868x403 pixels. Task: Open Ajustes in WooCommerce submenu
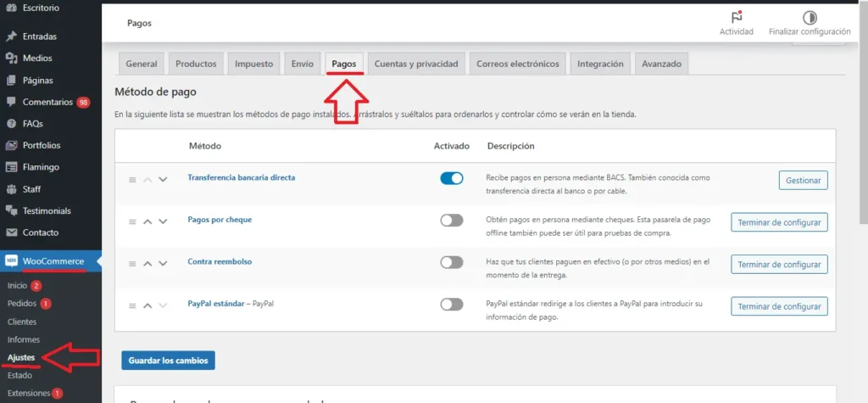tap(20, 357)
